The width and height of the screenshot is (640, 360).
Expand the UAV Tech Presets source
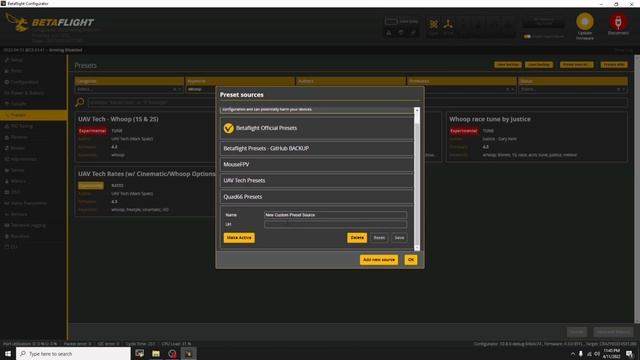coord(317,180)
